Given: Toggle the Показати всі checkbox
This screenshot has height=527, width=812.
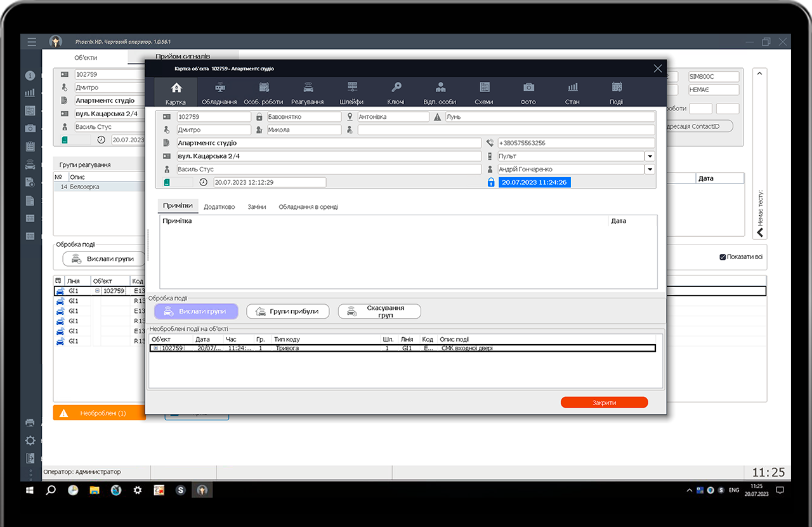Looking at the screenshot, I should click(723, 257).
